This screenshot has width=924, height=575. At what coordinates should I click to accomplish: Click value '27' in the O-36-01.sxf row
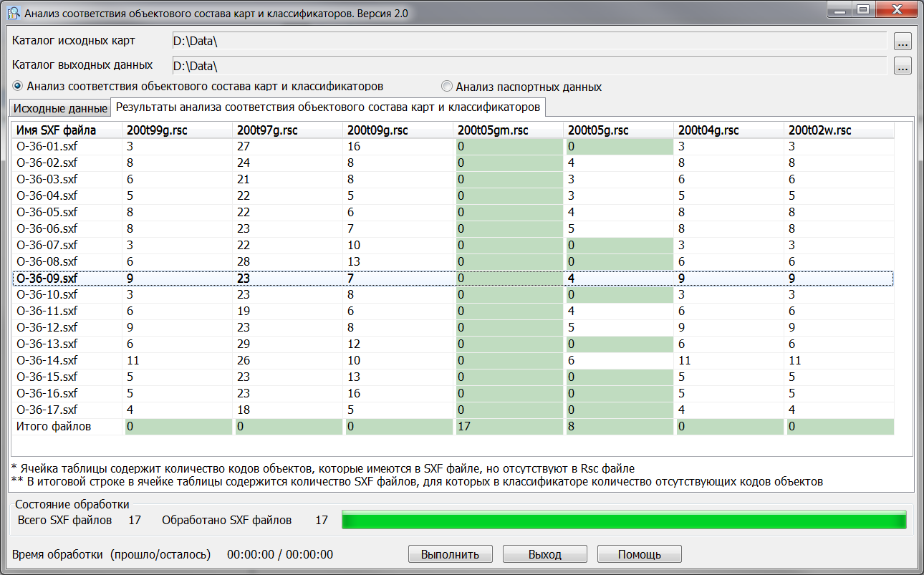[243, 146]
